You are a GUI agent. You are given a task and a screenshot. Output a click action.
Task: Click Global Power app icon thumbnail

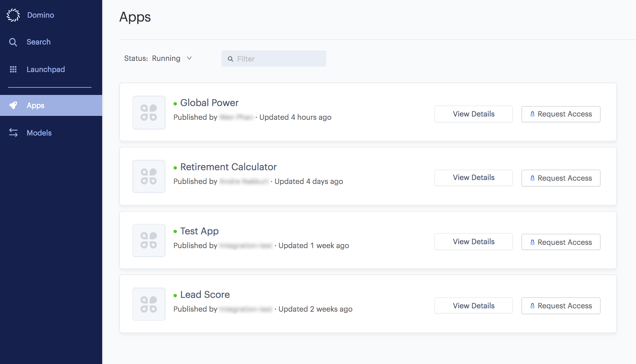pyautogui.click(x=149, y=112)
